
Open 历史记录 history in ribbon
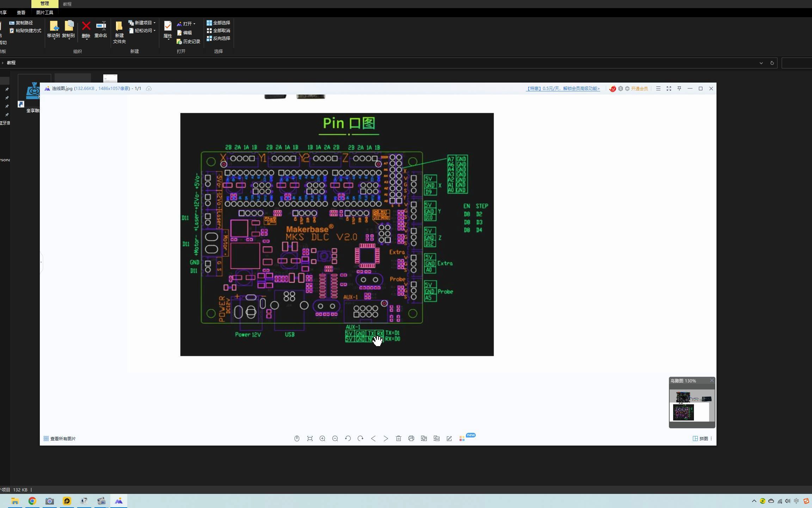(189, 42)
